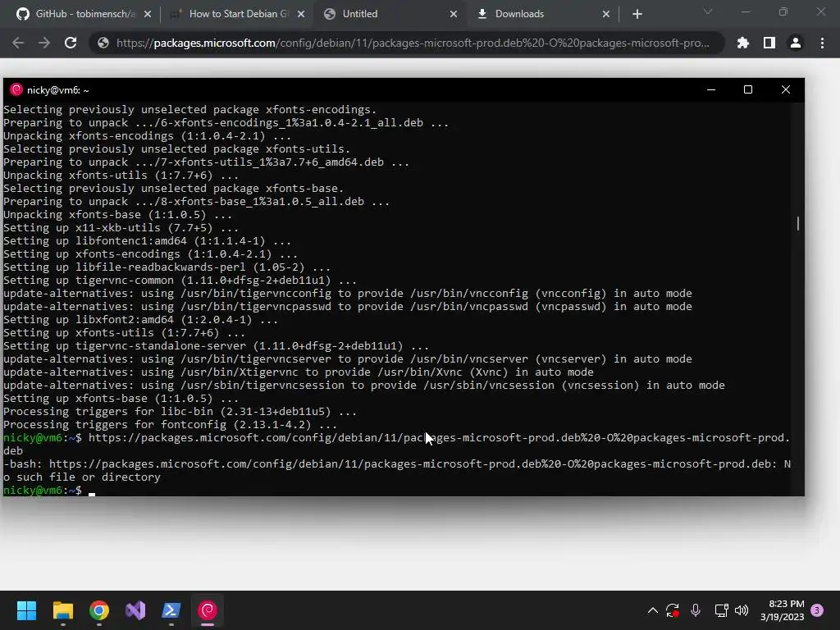Open Google Chrome from taskbar

[x=99, y=610]
